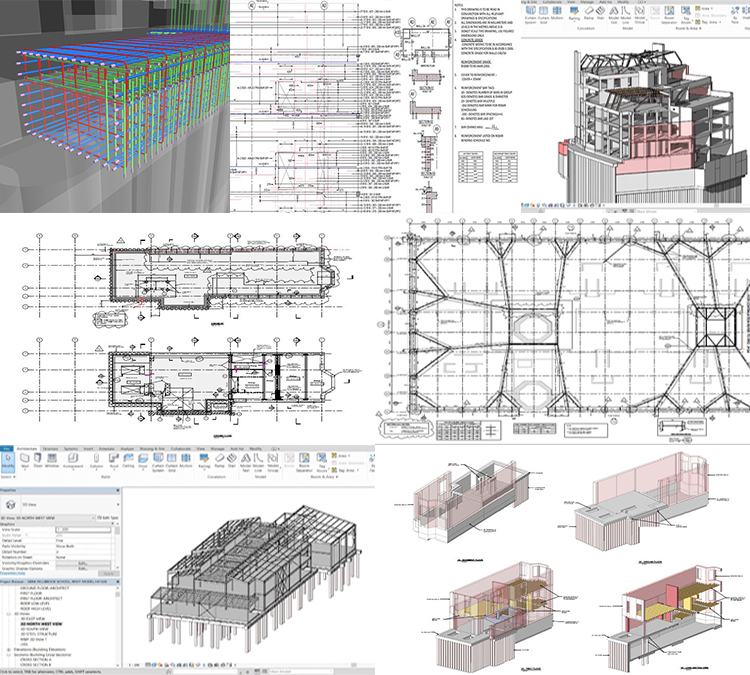The height and width of the screenshot is (675, 750).
Task: Select the Modify tool in ribbon
Action: (10, 466)
